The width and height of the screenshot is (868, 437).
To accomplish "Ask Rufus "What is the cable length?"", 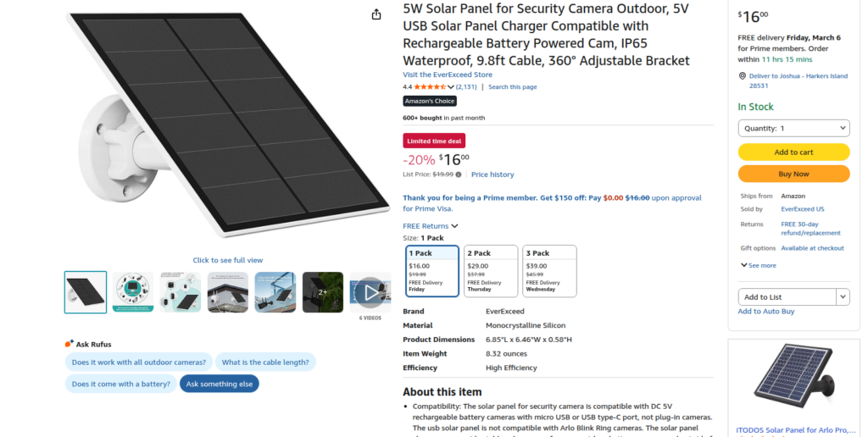I will tap(265, 362).
